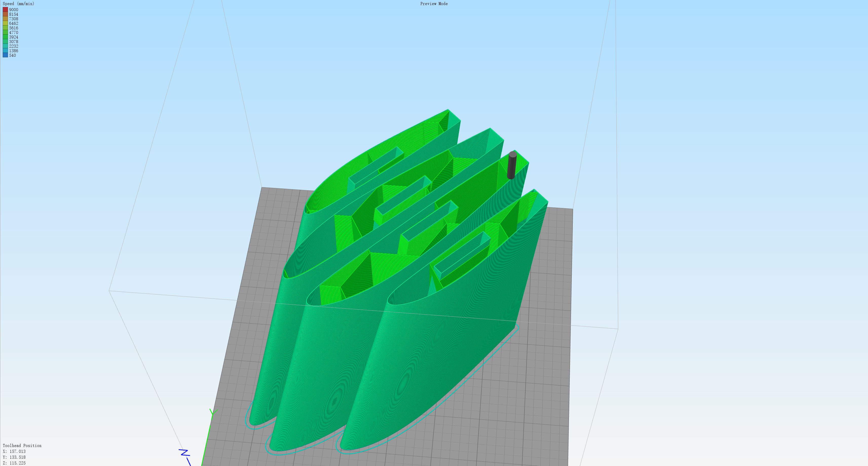Click the red 9000 speed legend swatch

click(x=5, y=10)
